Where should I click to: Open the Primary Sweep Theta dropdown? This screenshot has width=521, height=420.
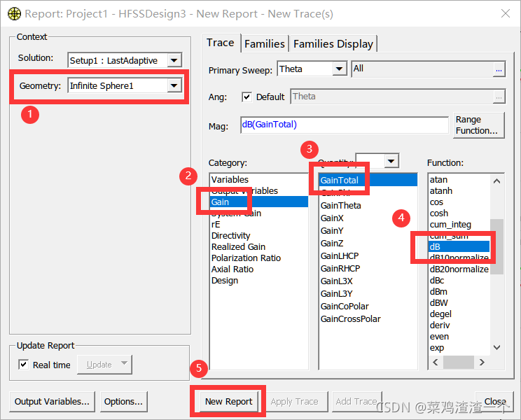coord(339,69)
